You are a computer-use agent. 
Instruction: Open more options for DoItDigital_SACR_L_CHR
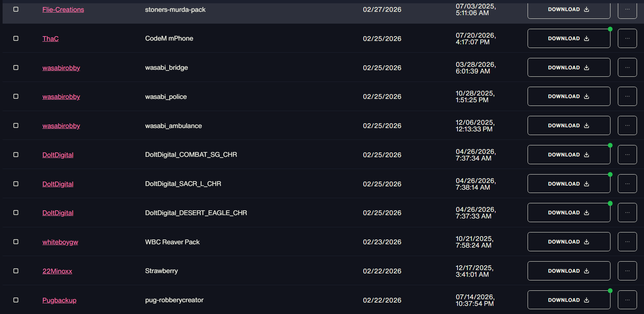(627, 184)
